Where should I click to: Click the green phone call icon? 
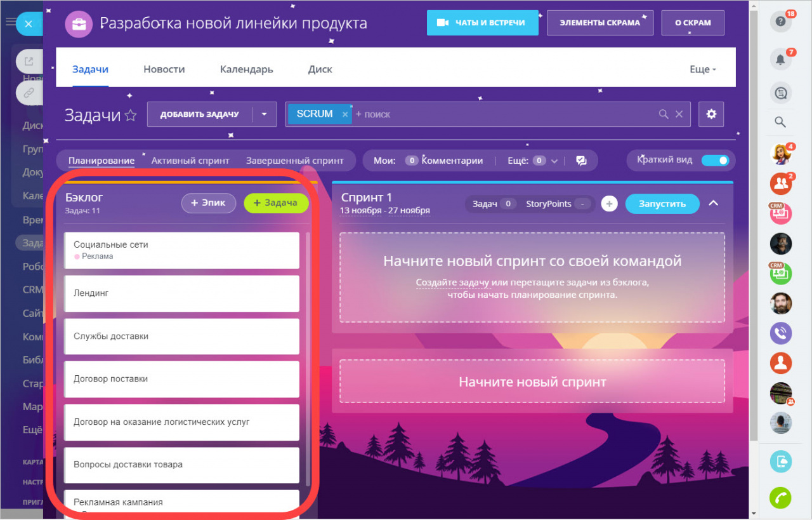point(780,498)
